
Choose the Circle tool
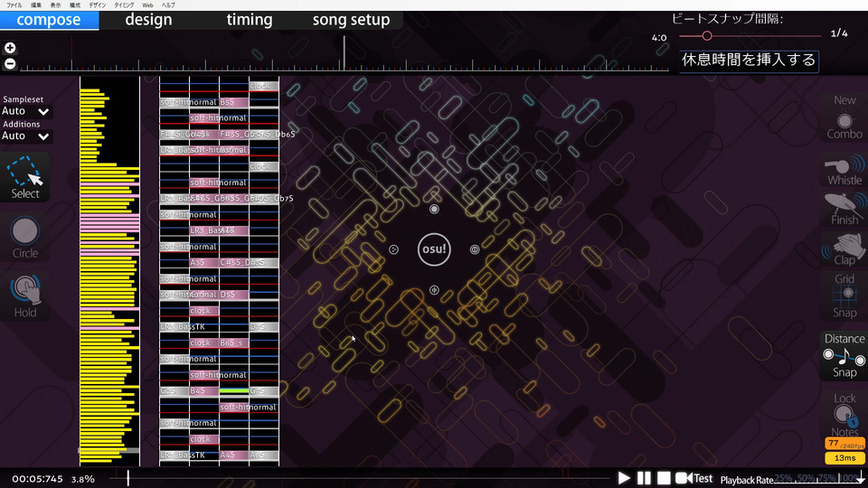tap(25, 238)
